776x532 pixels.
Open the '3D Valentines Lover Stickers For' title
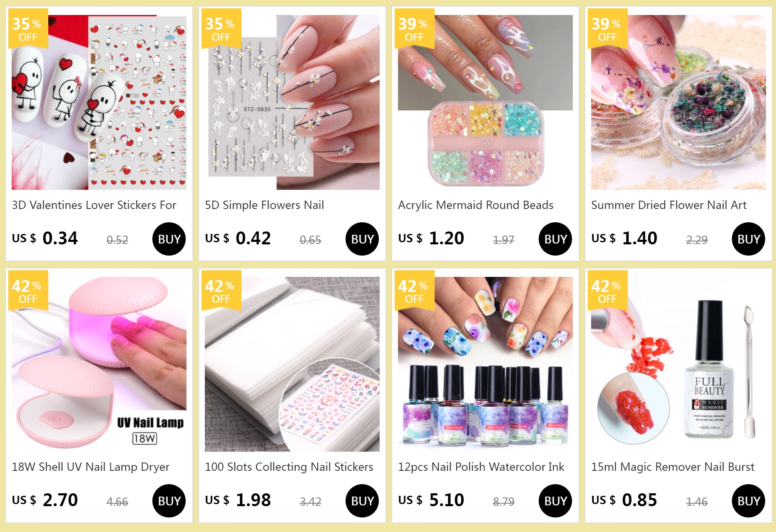point(94,205)
